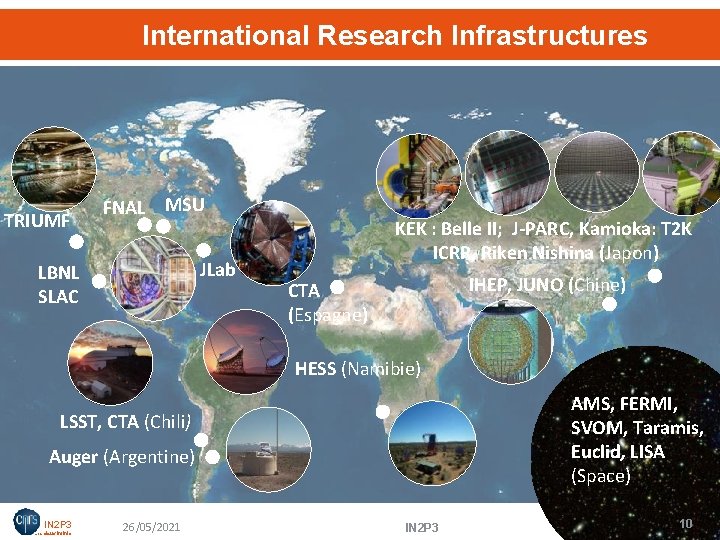Click the AMS, FERMI text in Space circle
The image size is (720, 540).
tap(624, 404)
